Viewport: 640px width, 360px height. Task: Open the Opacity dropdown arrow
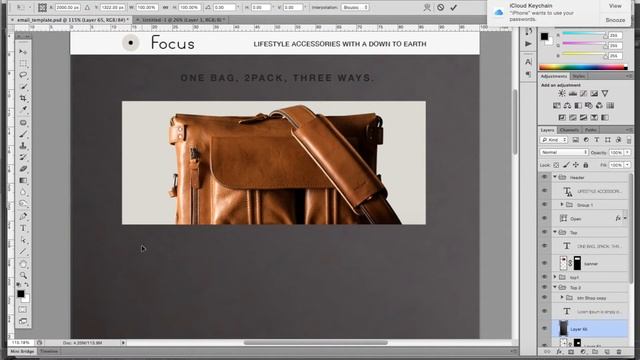coord(627,152)
